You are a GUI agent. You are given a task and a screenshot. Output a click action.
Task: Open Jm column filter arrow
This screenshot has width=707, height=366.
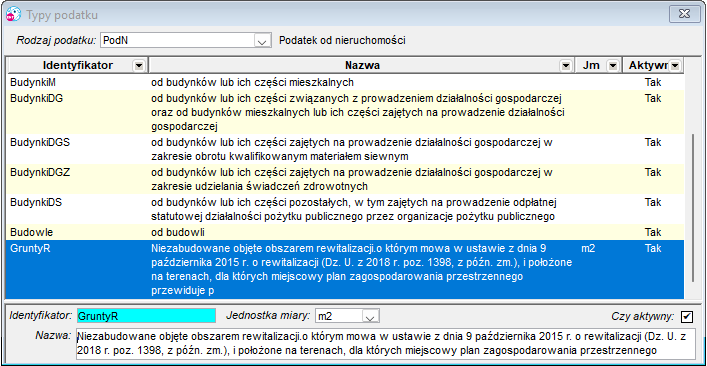click(x=612, y=66)
